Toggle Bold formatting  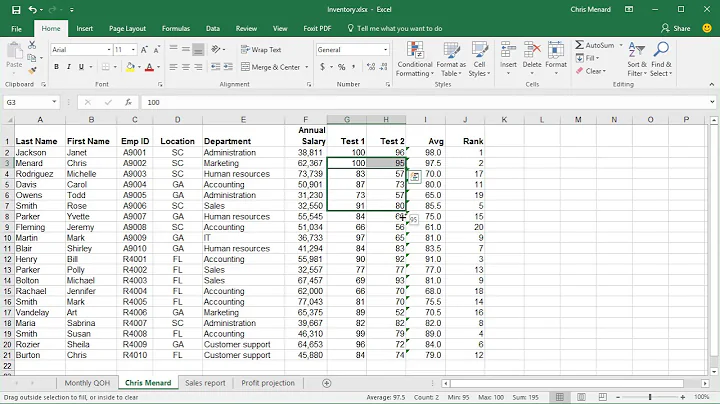click(x=56, y=67)
